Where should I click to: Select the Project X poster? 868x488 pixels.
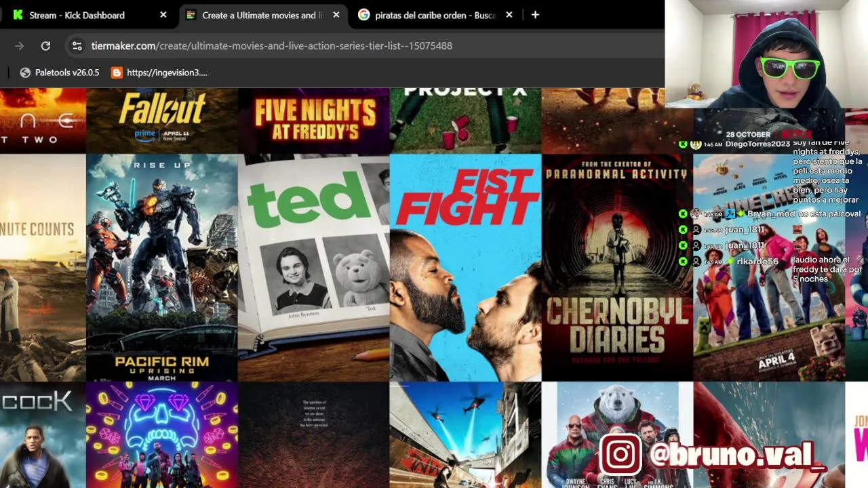click(466, 121)
